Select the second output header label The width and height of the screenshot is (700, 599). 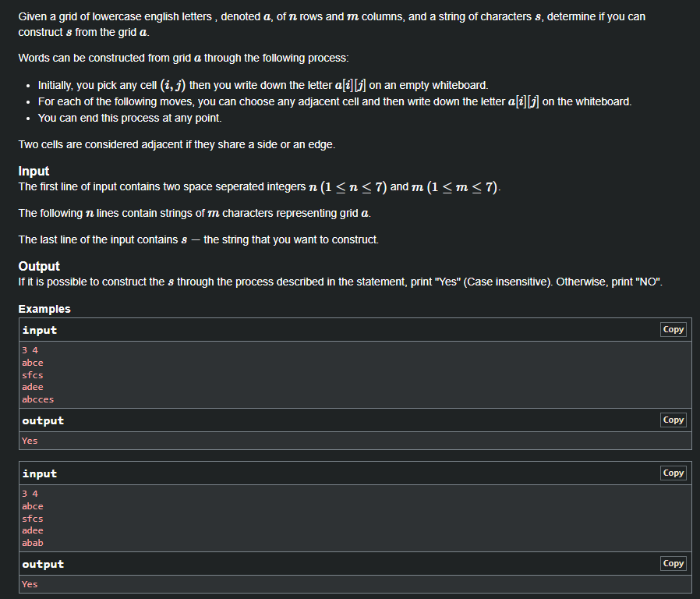pyautogui.click(x=42, y=564)
